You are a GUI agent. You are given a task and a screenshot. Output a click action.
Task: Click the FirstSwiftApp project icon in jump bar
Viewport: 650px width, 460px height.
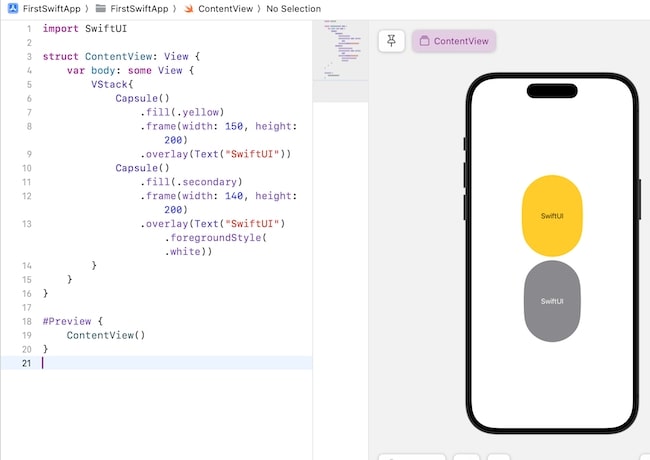tap(12, 9)
